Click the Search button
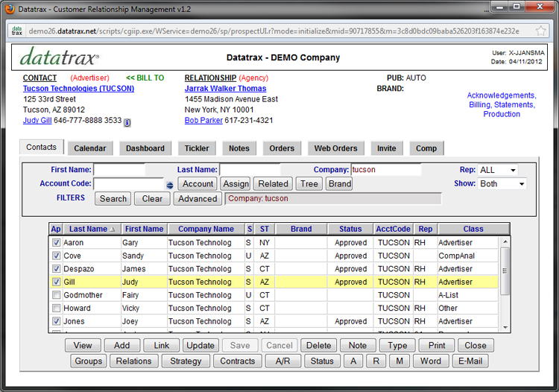 (113, 198)
